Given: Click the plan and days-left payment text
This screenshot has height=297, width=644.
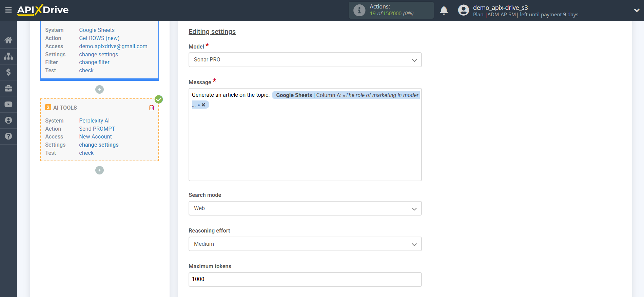Looking at the screenshot, I should (525, 15).
